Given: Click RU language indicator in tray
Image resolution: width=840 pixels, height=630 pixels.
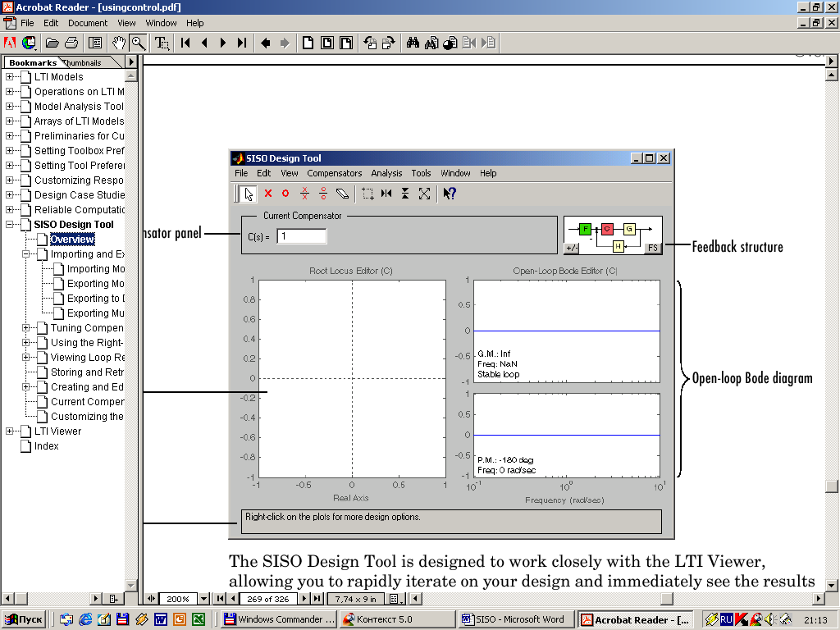Looking at the screenshot, I should click(x=726, y=620).
